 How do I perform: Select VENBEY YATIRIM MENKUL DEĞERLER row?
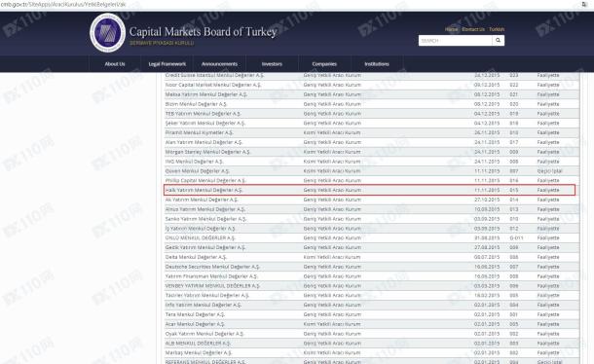(372, 286)
